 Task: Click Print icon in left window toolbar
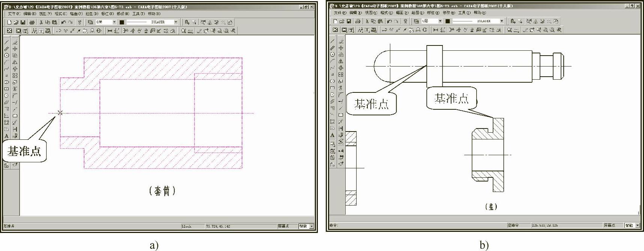click(x=32, y=22)
